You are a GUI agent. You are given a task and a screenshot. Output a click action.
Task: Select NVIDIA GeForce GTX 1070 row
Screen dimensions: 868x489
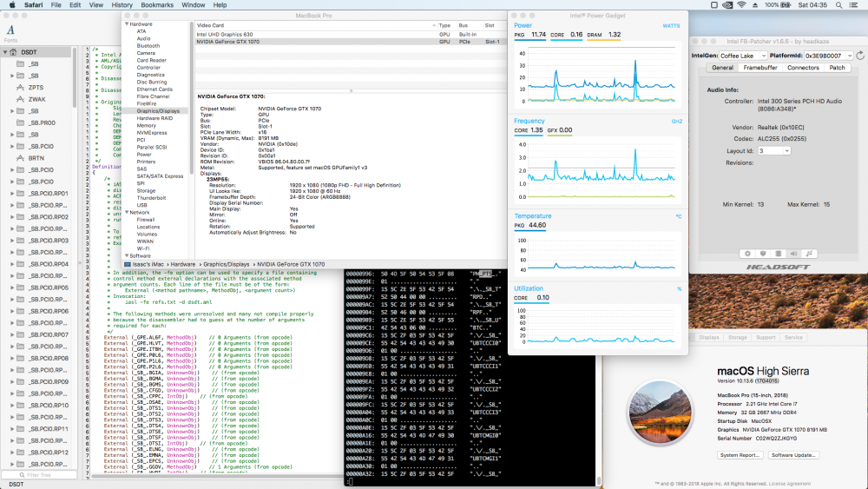[x=351, y=42]
